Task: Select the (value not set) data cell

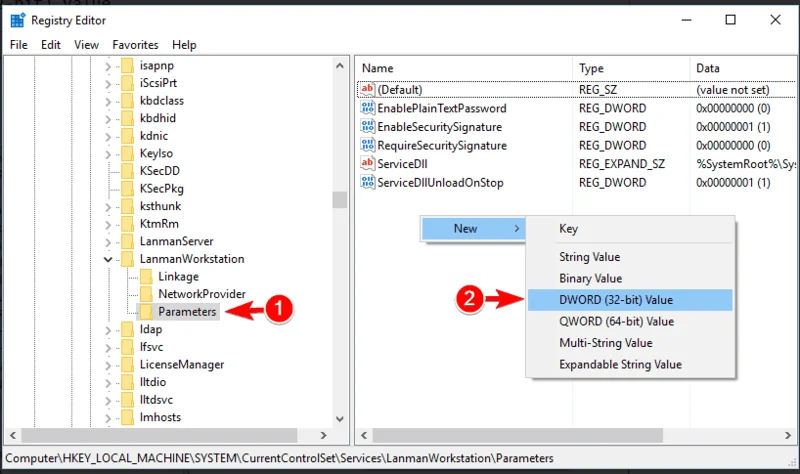Action: click(732, 90)
